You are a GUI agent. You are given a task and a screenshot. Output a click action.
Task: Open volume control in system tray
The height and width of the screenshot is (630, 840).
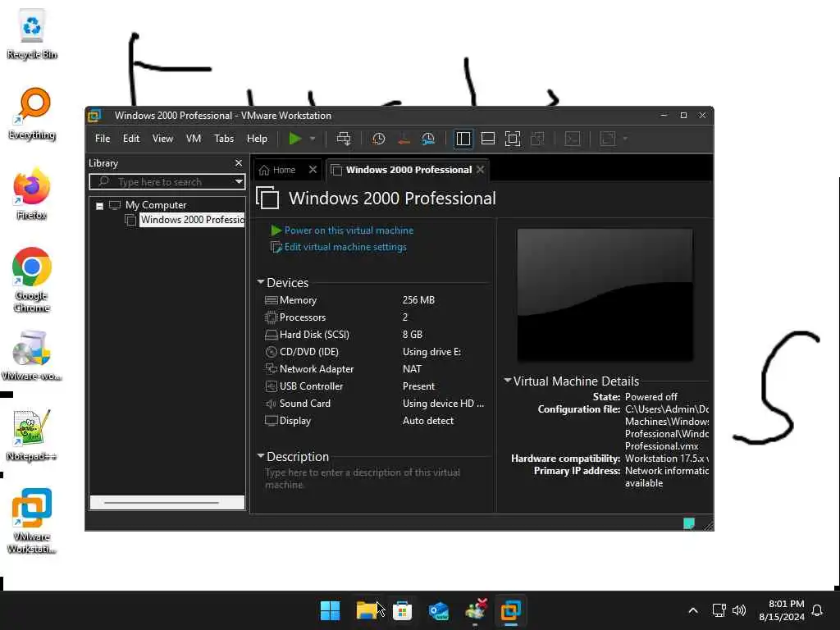point(739,610)
